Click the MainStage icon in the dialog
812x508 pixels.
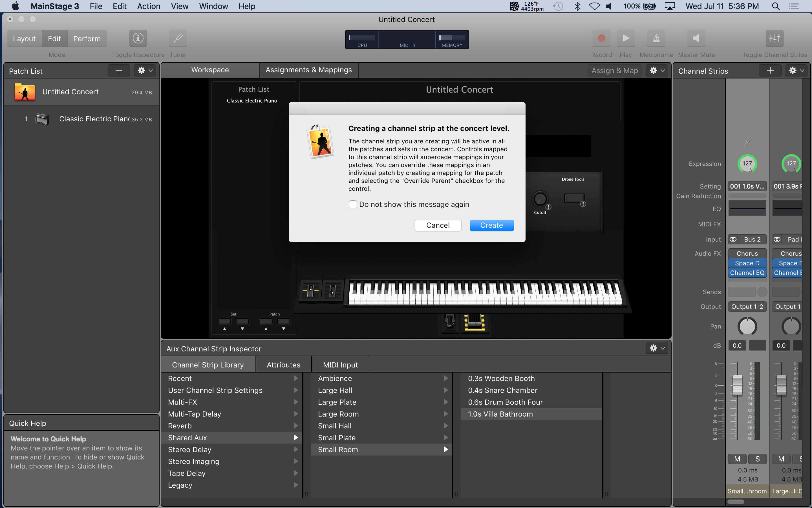(x=321, y=141)
